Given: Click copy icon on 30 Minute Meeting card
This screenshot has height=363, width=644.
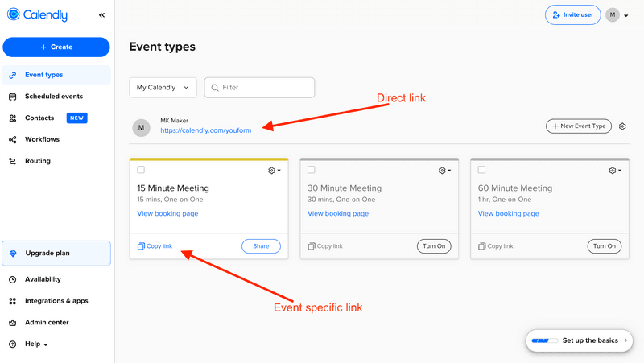Looking at the screenshot, I should tap(312, 246).
